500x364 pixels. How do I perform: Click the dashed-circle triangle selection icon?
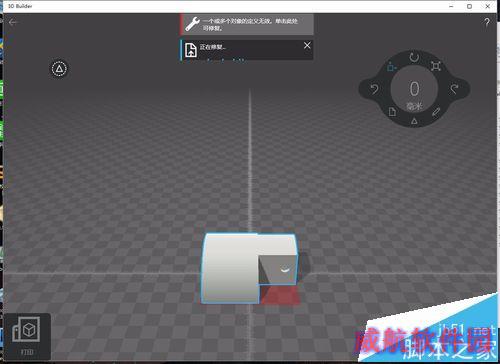pyautogui.click(x=59, y=69)
